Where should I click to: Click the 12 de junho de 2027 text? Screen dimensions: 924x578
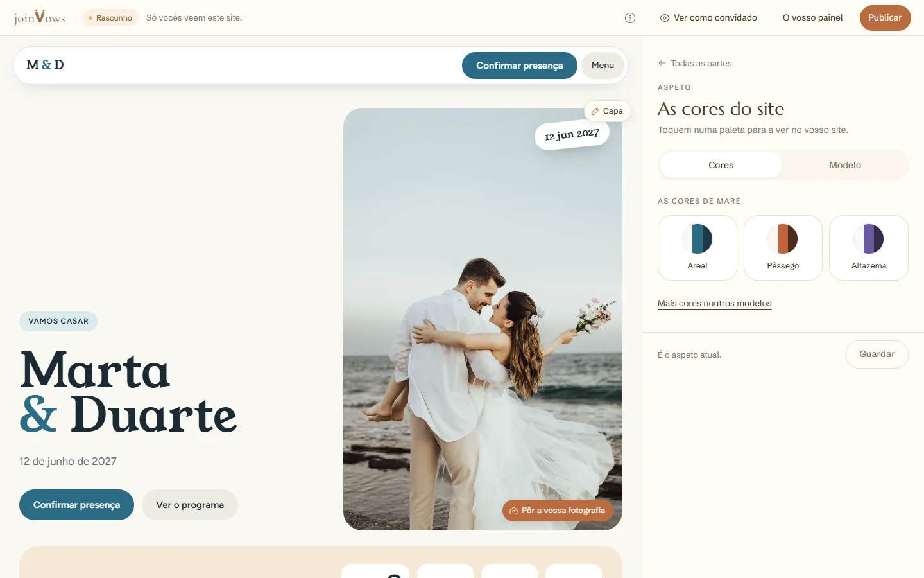(68, 461)
